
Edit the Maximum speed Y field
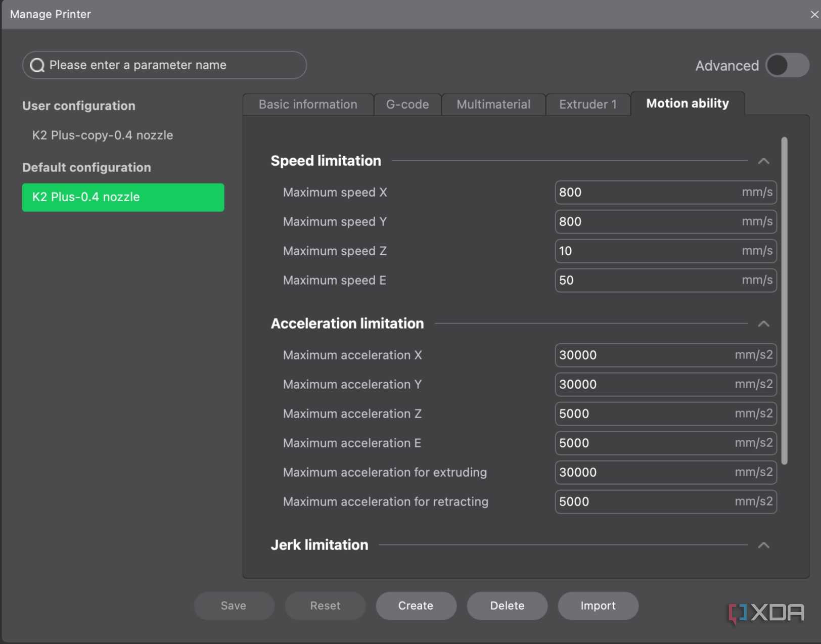[666, 222]
